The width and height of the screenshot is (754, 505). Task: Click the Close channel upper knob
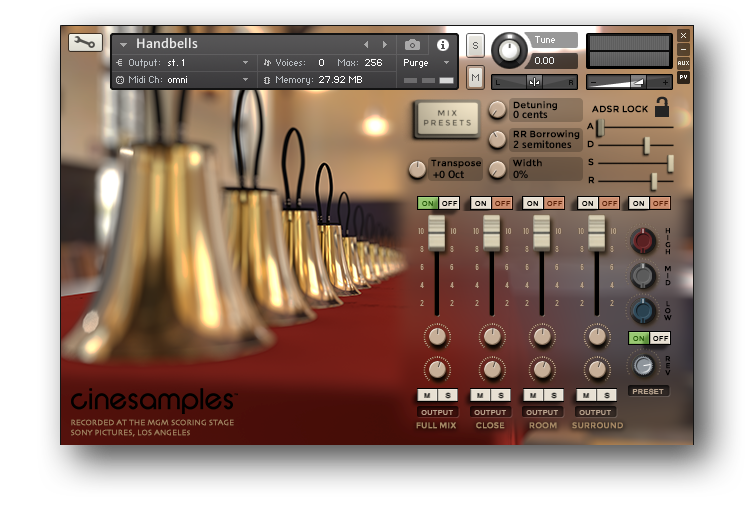pyautogui.click(x=491, y=337)
